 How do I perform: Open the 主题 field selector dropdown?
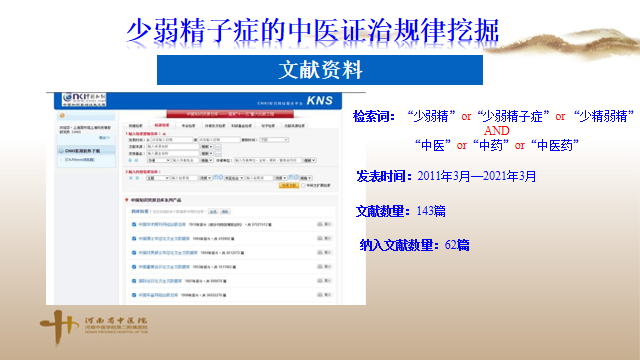(x=158, y=178)
